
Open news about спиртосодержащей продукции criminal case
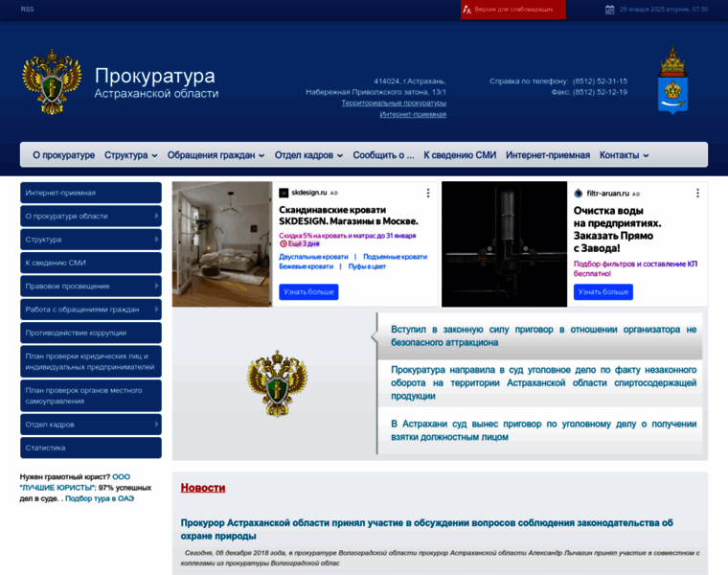click(543, 382)
